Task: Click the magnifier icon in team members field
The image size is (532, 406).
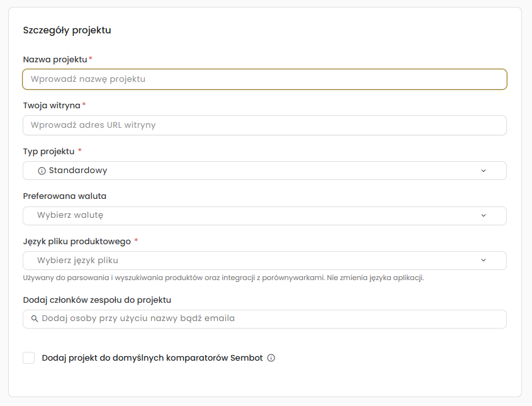Action: pos(35,319)
